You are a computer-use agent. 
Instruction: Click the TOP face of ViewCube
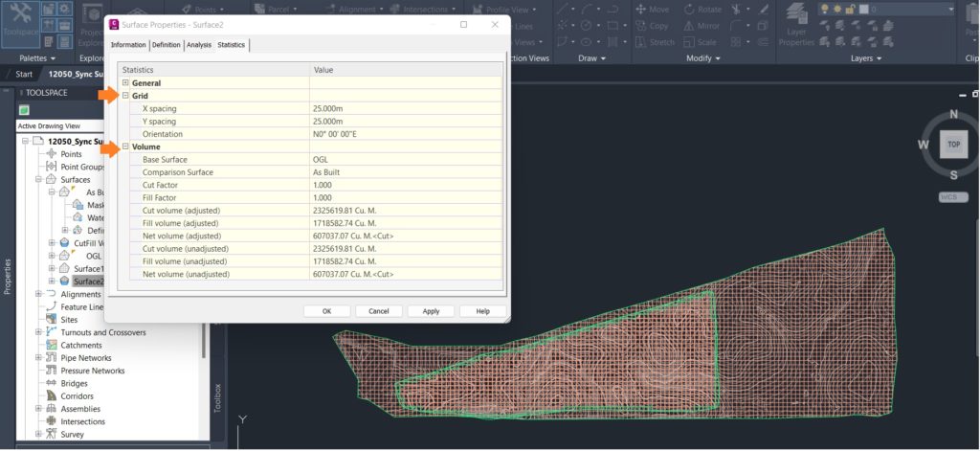pyautogui.click(x=953, y=144)
